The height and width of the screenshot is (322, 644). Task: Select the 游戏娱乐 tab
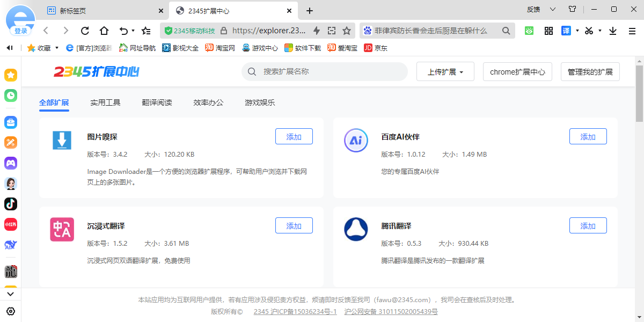click(x=260, y=103)
